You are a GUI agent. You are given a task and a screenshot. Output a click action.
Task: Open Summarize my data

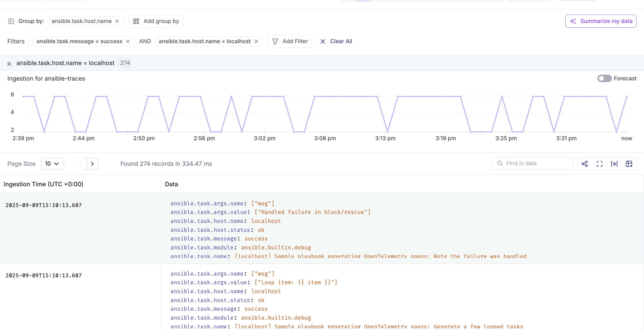click(x=601, y=21)
